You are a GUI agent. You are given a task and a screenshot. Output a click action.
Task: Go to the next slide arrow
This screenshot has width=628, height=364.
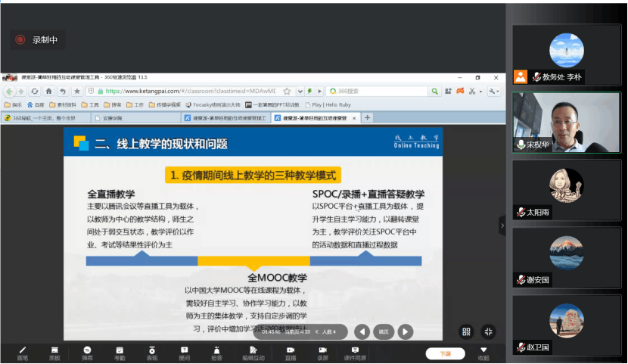pyautogui.click(x=406, y=331)
